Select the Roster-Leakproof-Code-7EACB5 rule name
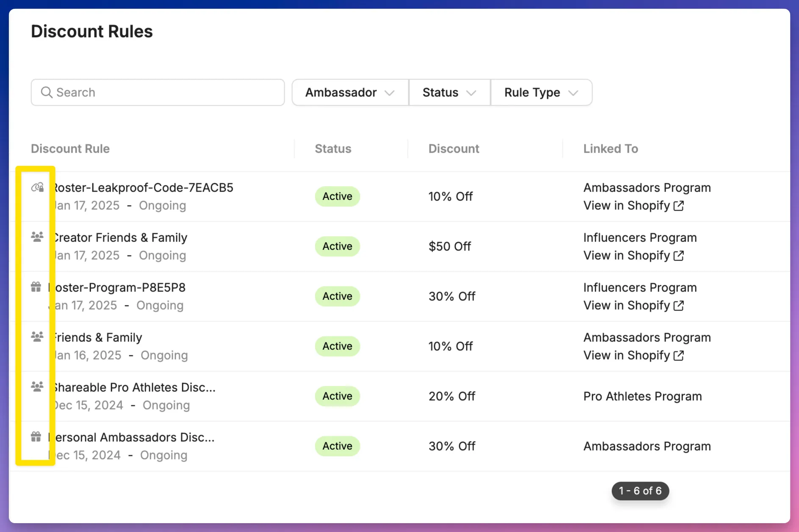The height and width of the screenshot is (532, 799). click(x=142, y=187)
